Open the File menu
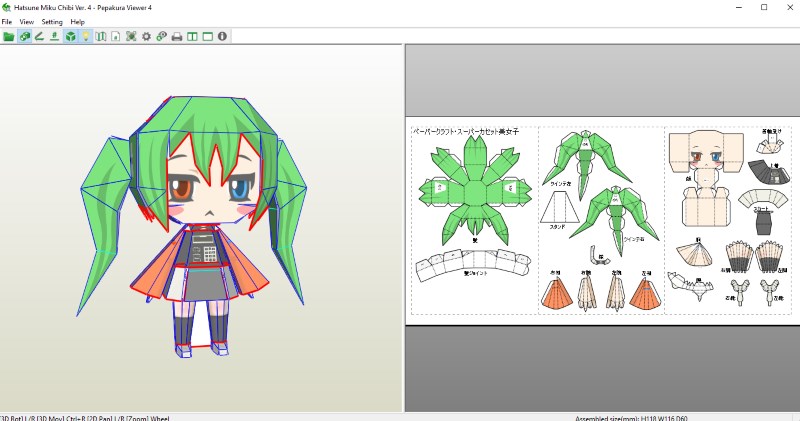The height and width of the screenshot is (421, 800). [x=7, y=22]
